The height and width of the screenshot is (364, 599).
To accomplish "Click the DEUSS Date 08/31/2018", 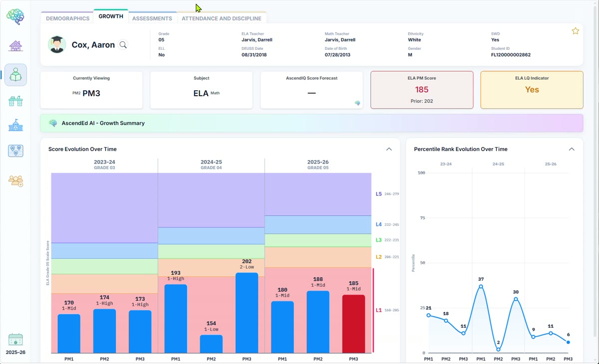I will click(254, 55).
